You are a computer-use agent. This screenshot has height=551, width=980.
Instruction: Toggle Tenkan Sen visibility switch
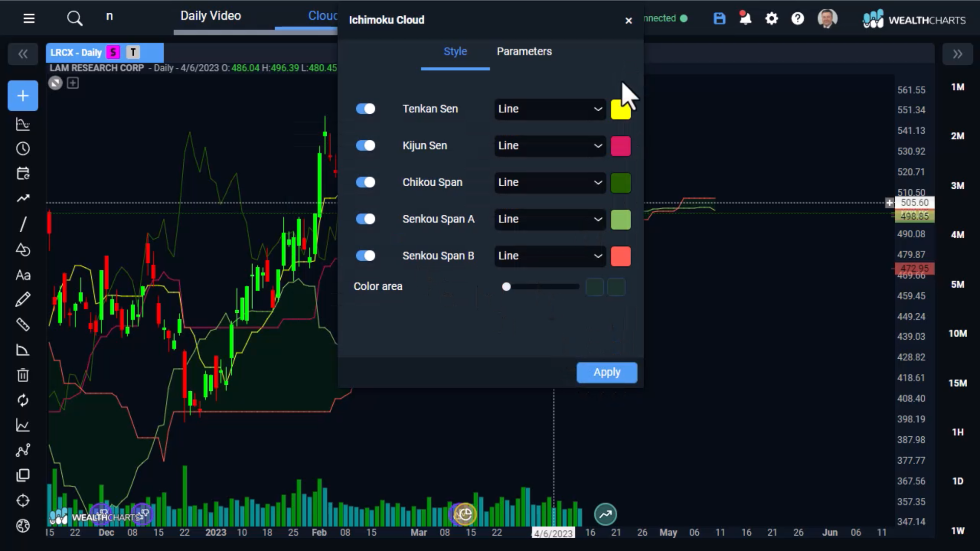[x=365, y=109]
